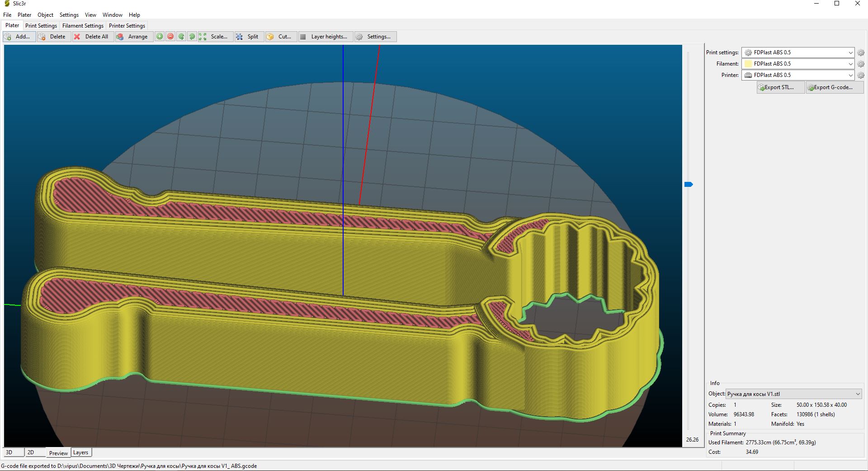Open the Plater menu
This screenshot has width=868, height=471.
24,15
